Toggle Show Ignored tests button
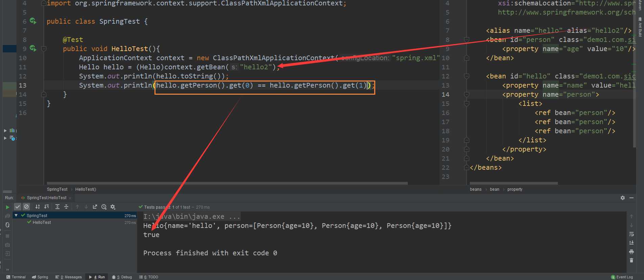The height and width of the screenshot is (280, 644). (x=26, y=207)
